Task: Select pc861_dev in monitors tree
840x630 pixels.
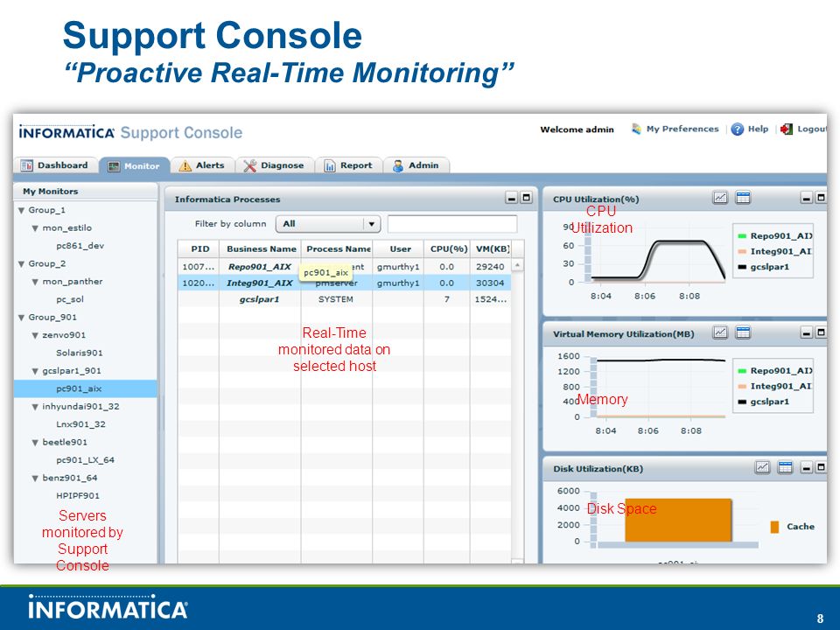Action: (x=80, y=246)
